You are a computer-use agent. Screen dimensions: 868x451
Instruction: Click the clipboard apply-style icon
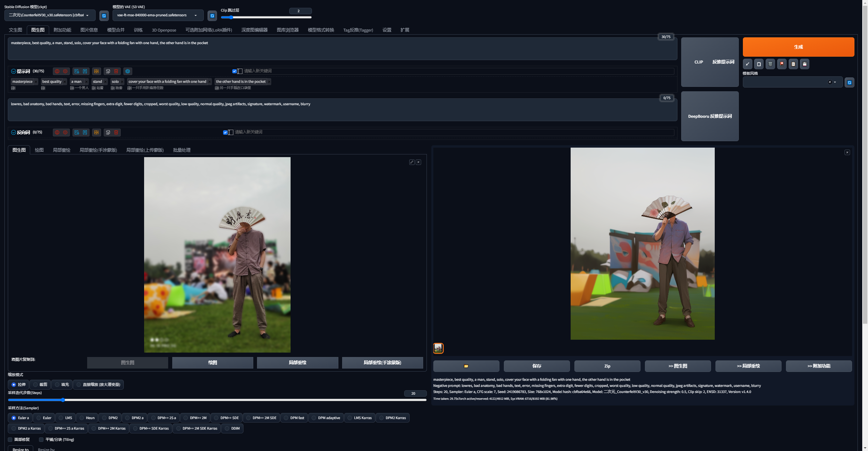[793, 64]
